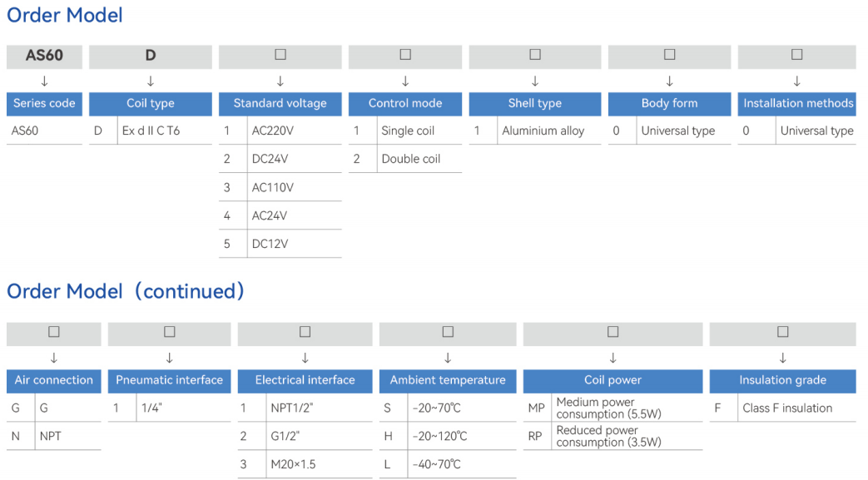Click the Series code header

point(44,104)
